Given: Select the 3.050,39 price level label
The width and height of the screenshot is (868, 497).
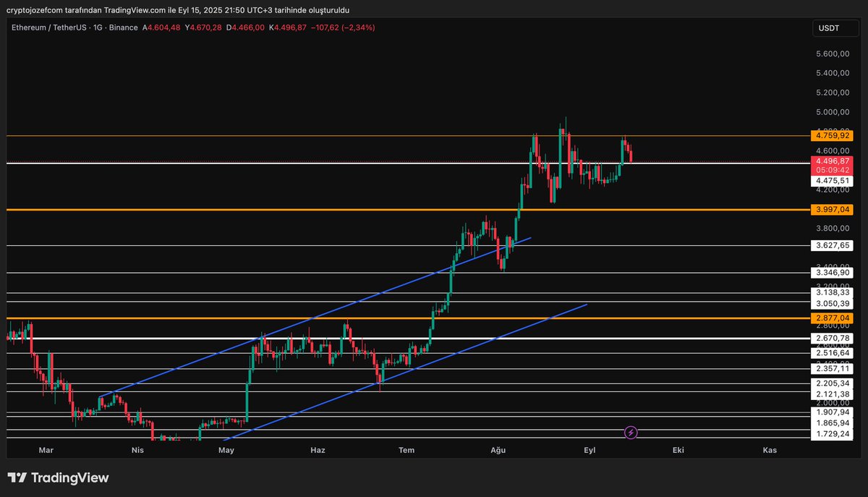Looking at the screenshot, I should [832, 304].
